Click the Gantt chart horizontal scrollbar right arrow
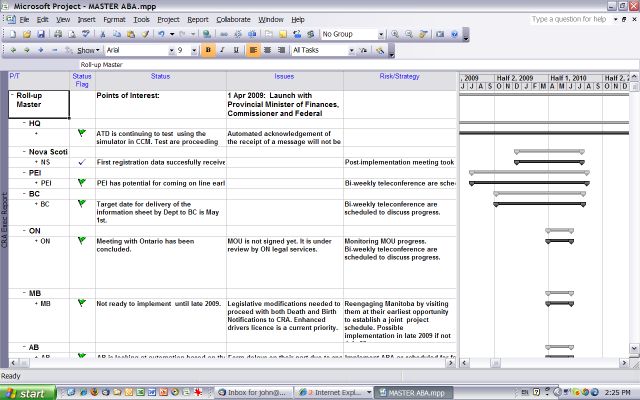 (624, 362)
